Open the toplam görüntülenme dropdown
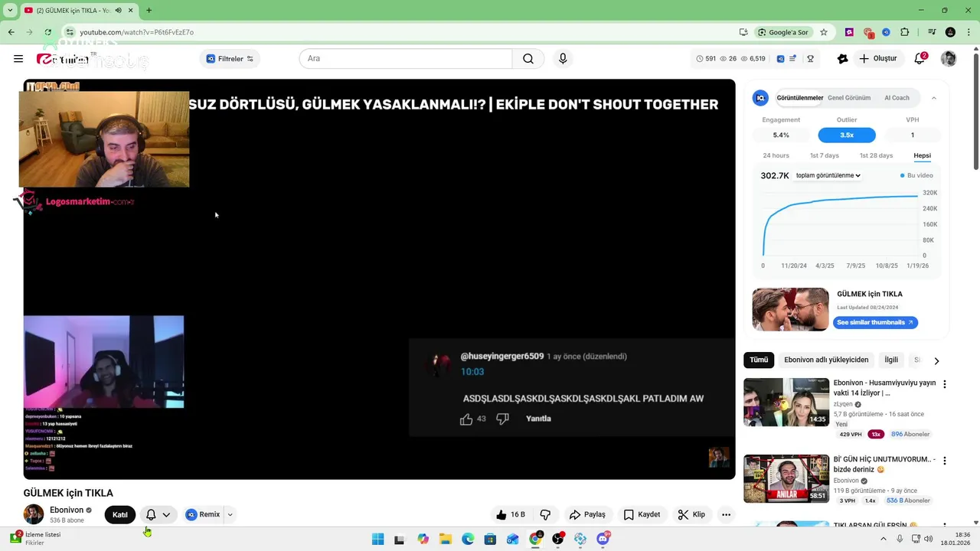 click(828, 175)
